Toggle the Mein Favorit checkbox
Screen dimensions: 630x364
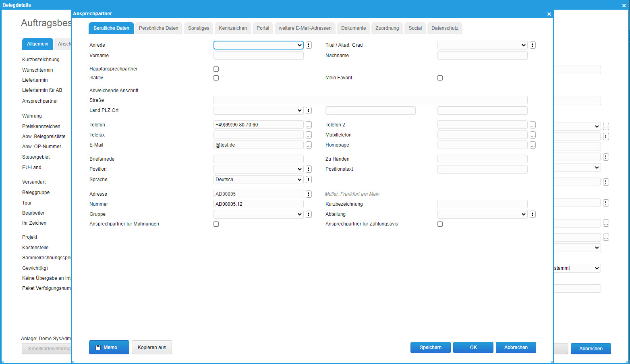[x=440, y=78]
